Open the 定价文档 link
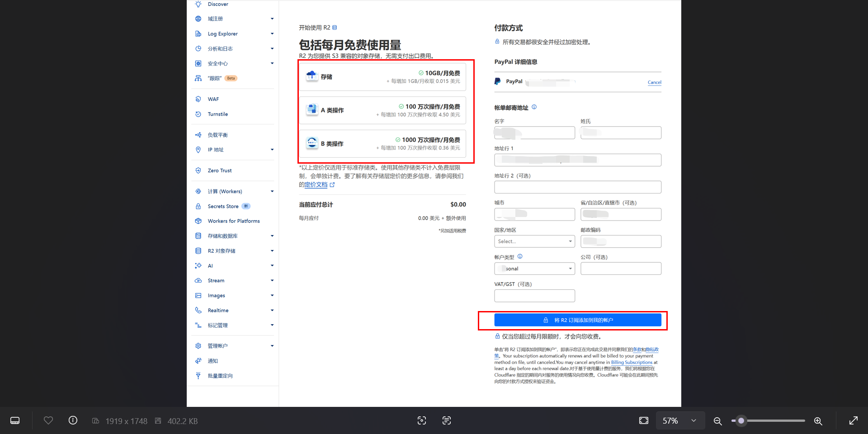 (316, 184)
